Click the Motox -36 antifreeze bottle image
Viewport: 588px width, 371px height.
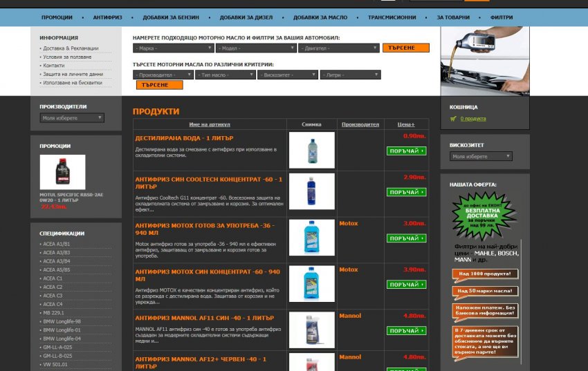click(311, 238)
